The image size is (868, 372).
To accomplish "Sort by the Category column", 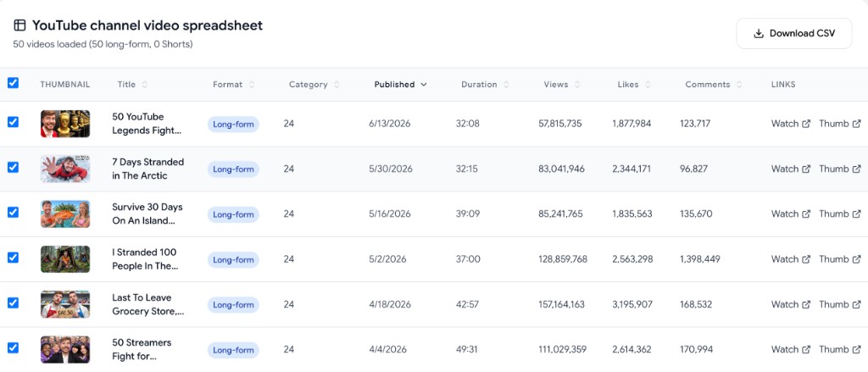I will tap(314, 85).
